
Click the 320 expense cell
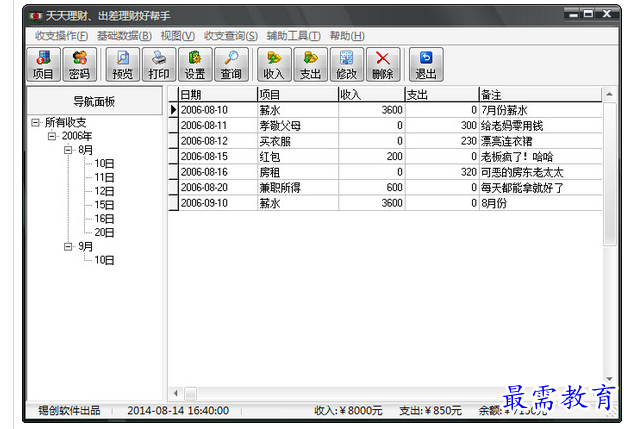pyautogui.click(x=442, y=172)
